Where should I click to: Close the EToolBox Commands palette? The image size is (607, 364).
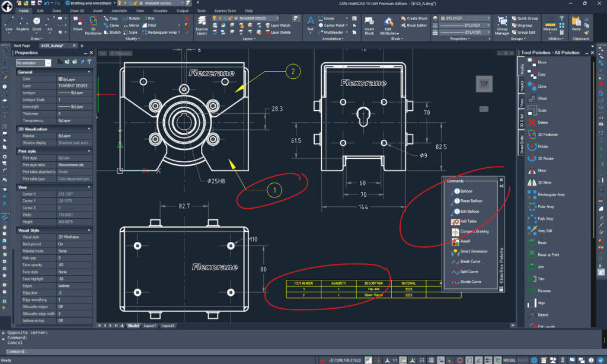click(501, 180)
